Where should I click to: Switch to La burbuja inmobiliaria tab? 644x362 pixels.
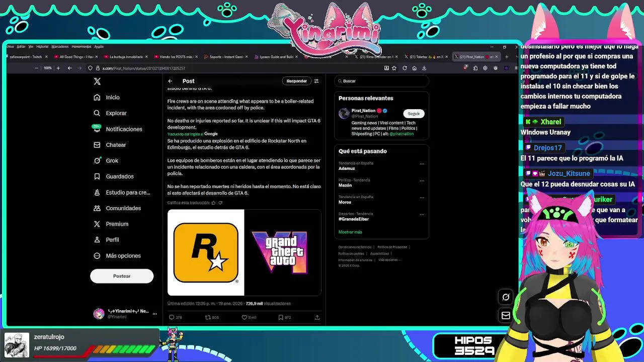click(x=125, y=57)
